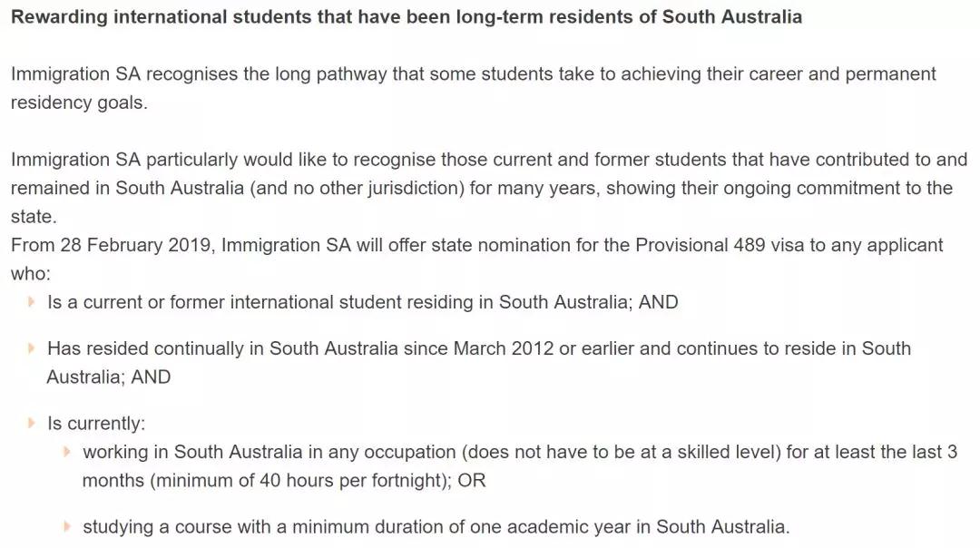Image resolution: width=980 pixels, height=548 pixels.
Task: Click the word "who:" before the bullet list
Action: 31,273
